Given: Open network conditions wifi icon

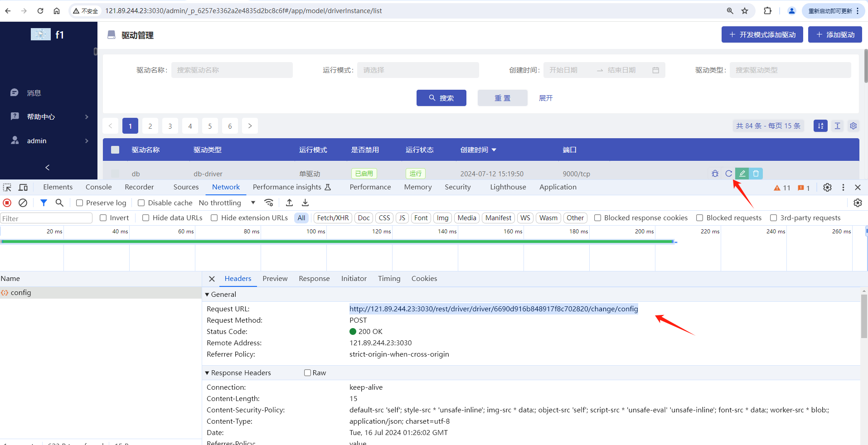Looking at the screenshot, I should (x=269, y=203).
